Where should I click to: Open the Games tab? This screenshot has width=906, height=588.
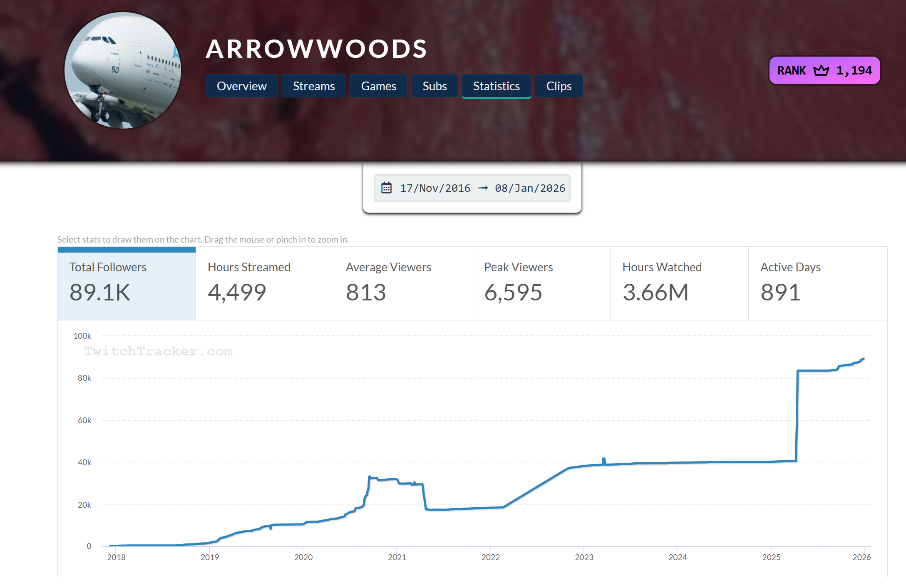coord(378,86)
